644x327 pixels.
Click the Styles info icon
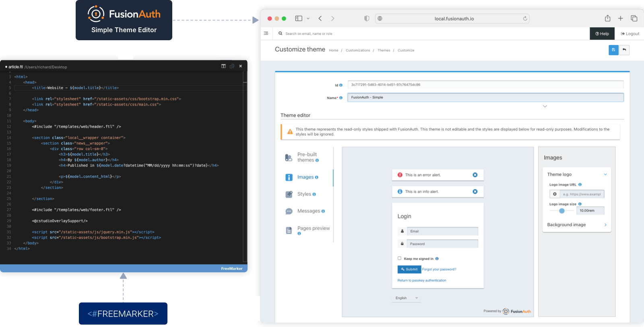click(x=314, y=194)
